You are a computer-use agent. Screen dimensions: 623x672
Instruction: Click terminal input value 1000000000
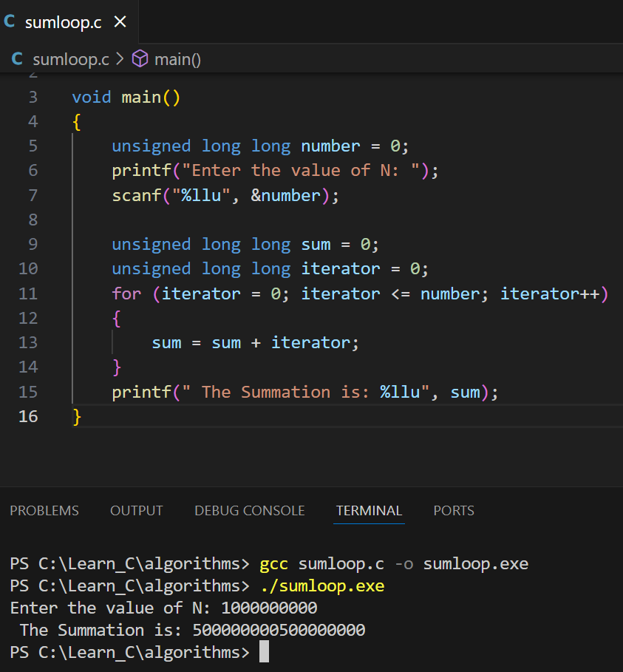[x=269, y=608]
